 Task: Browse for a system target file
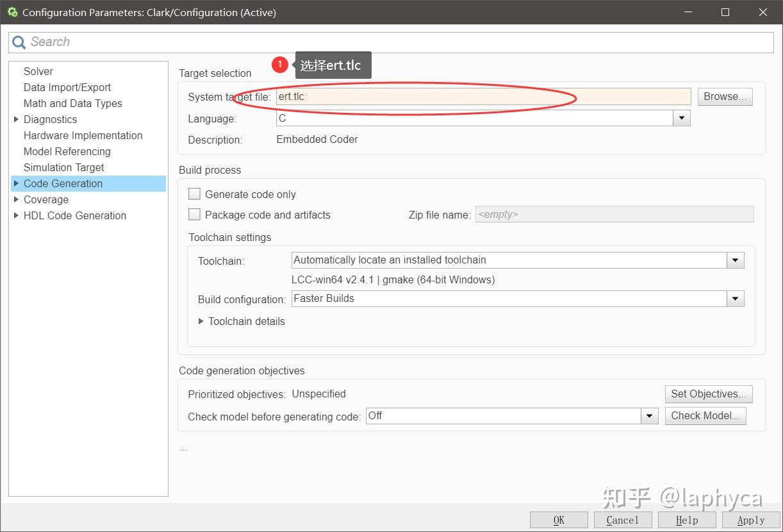(725, 97)
